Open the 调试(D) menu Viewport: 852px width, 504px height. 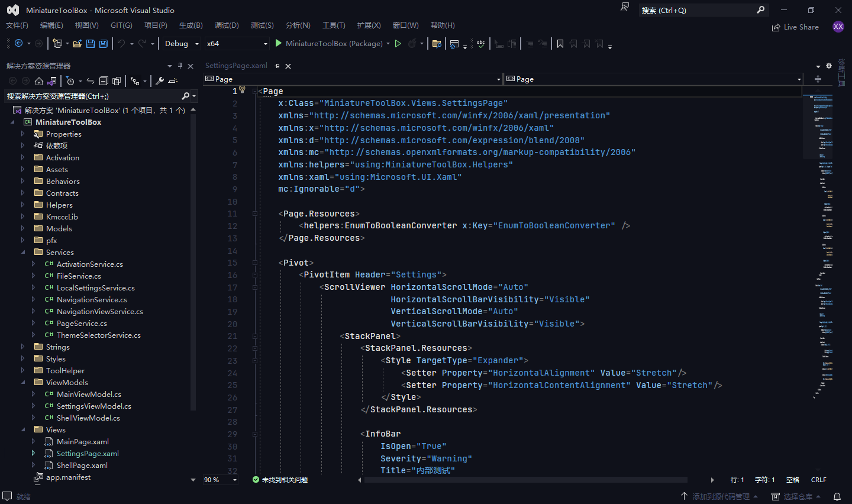pos(227,25)
